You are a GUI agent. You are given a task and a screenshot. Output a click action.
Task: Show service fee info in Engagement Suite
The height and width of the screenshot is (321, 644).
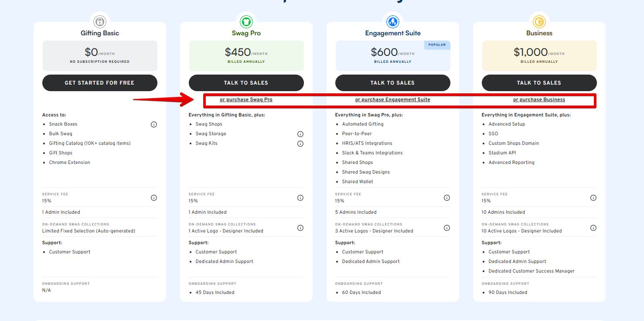(x=447, y=198)
